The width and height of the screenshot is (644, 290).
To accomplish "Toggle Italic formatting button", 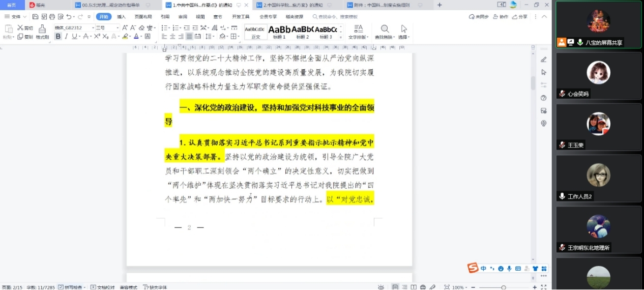I will 66,37.
